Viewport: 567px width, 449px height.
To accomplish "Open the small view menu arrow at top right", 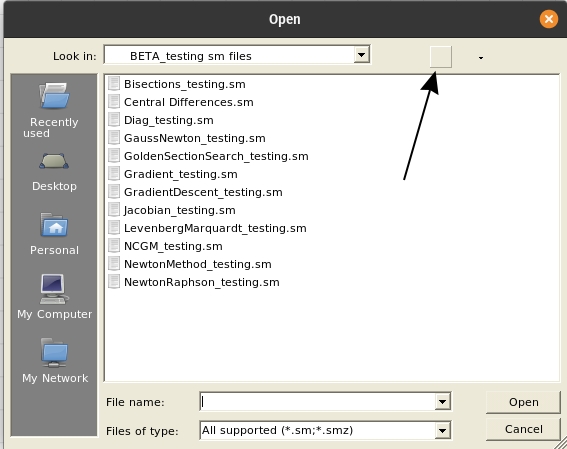I will coord(481,58).
